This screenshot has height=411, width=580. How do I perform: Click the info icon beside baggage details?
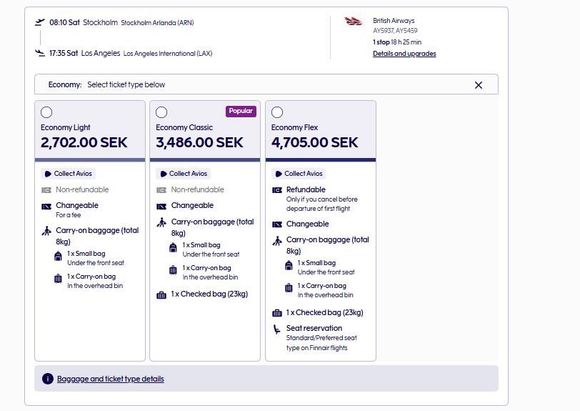[x=48, y=379]
